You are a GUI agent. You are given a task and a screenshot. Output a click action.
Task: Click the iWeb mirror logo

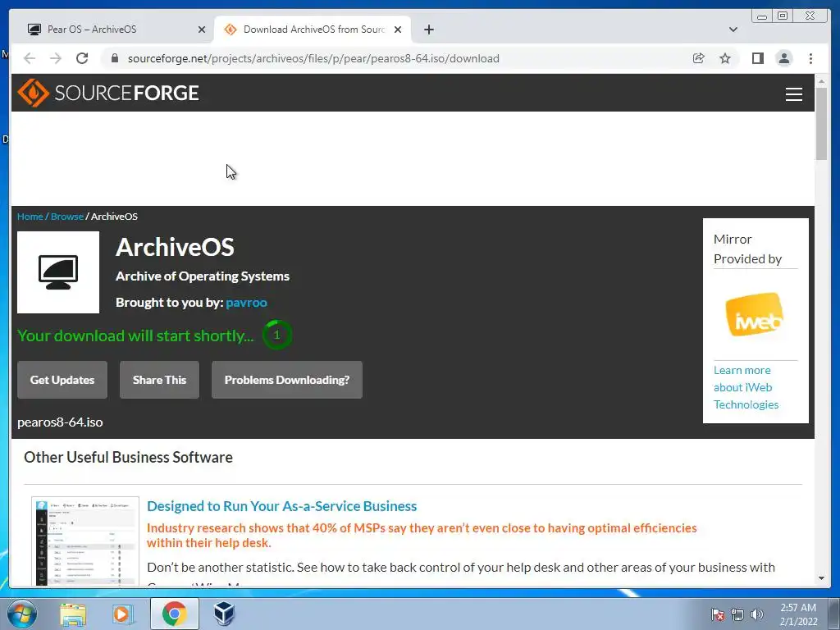pos(755,314)
